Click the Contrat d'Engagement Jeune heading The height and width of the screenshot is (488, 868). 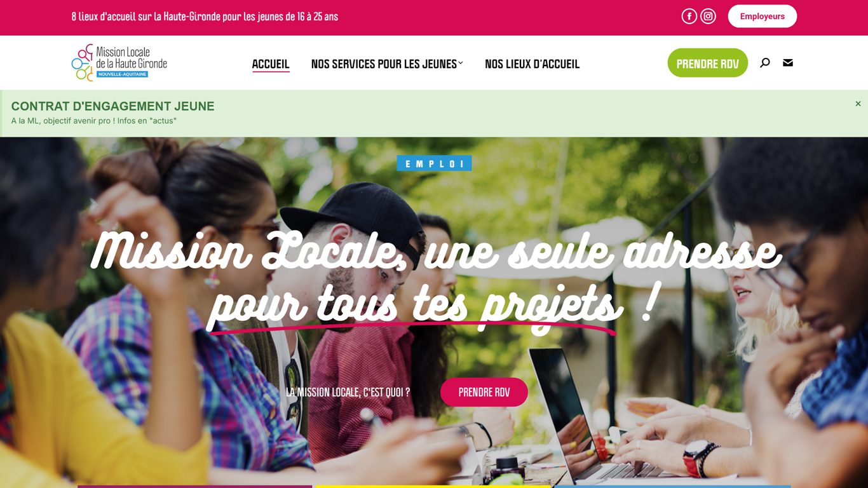[113, 106]
